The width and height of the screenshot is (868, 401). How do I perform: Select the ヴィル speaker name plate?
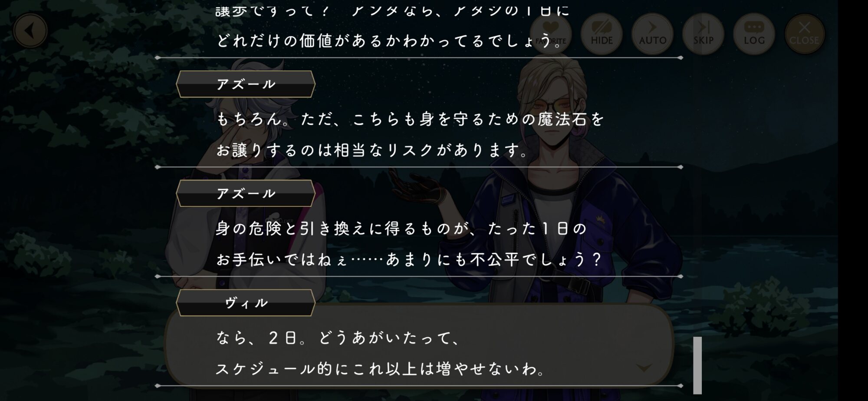pos(246,303)
